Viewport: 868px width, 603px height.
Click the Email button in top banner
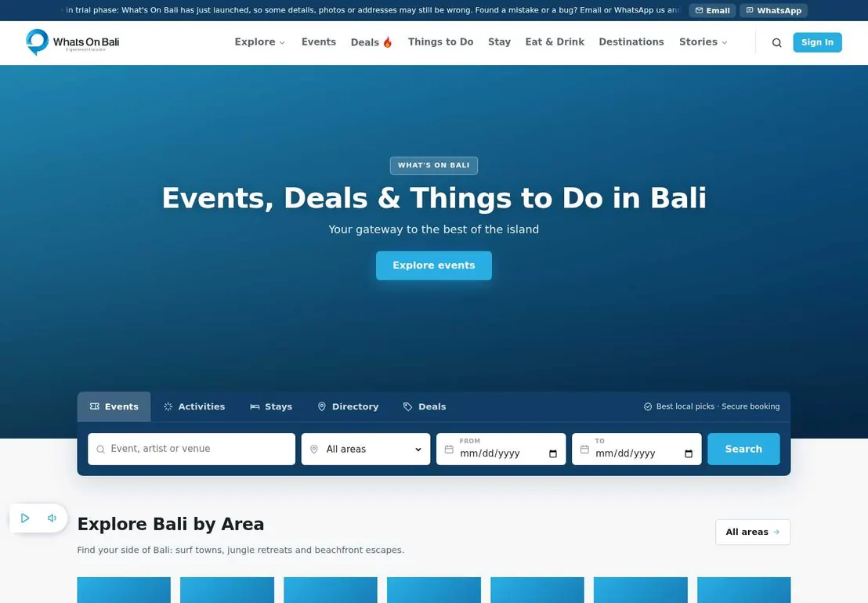click(712, 10)
